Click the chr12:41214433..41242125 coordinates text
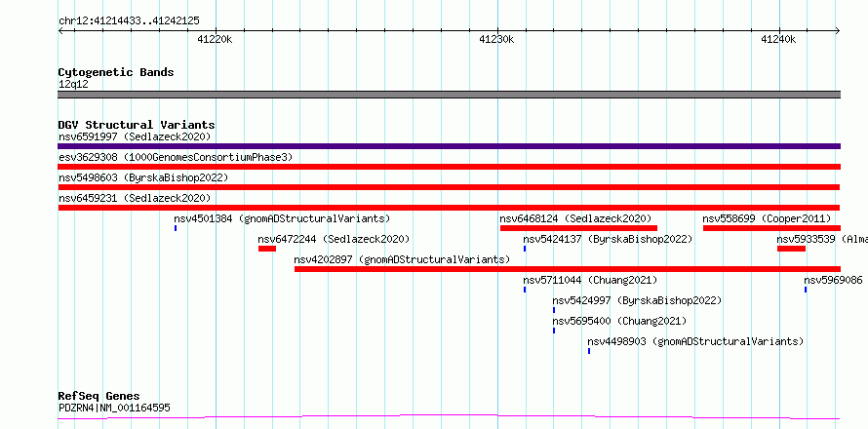Screen dimensions: 868x429 [129, 21]
